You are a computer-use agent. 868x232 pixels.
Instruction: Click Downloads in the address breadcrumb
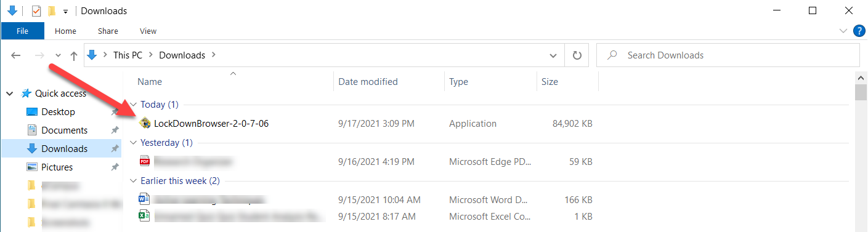(x=182, y=55)
